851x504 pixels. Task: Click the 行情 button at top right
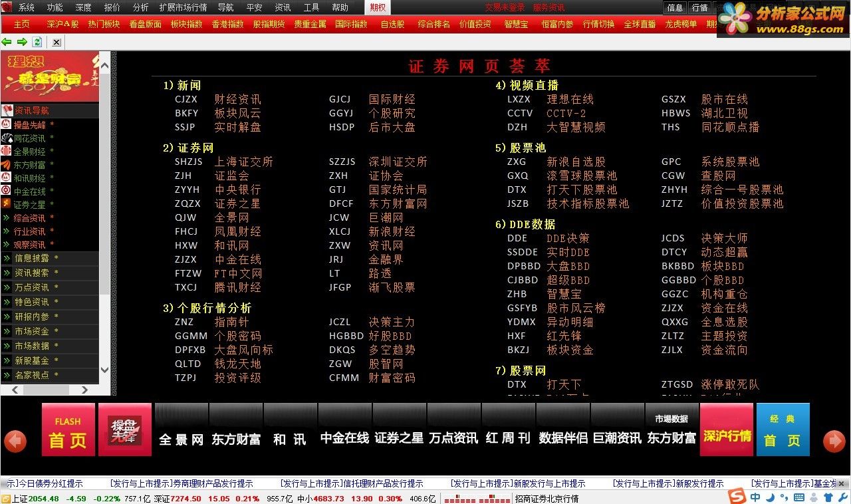(699, 7)
